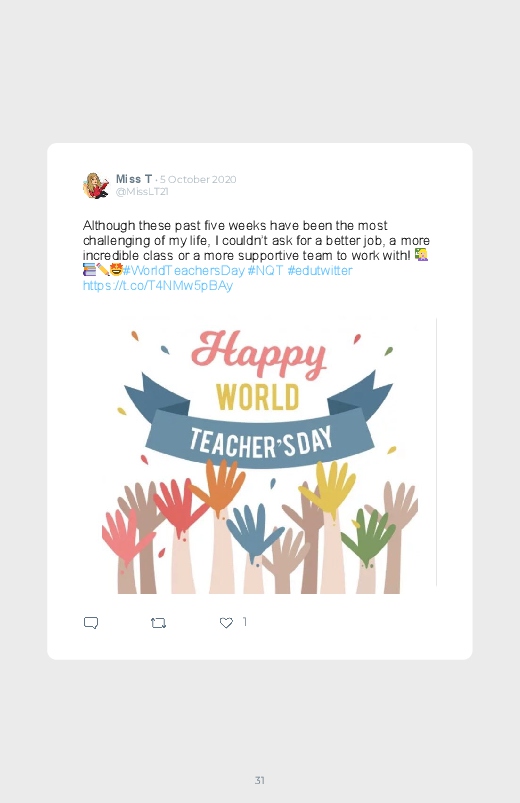Follow the t.co/T4NMw5pBAy link
Screen dimensions: 520x803
pyautogui.click(x=158, y=285)
